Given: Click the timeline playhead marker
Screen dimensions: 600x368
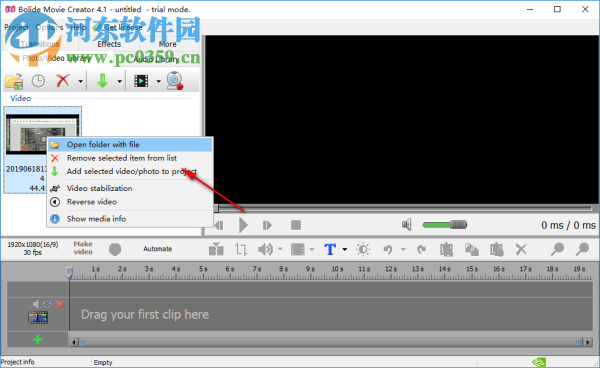Looking at the screenshot, I should pos(69,272).
